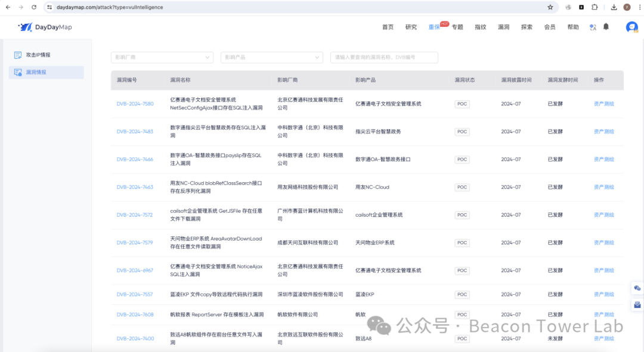Open vulnerability DVB-2024-7572
The width and height of the screenshot is (644, 352).
click(x=135, y=215)
